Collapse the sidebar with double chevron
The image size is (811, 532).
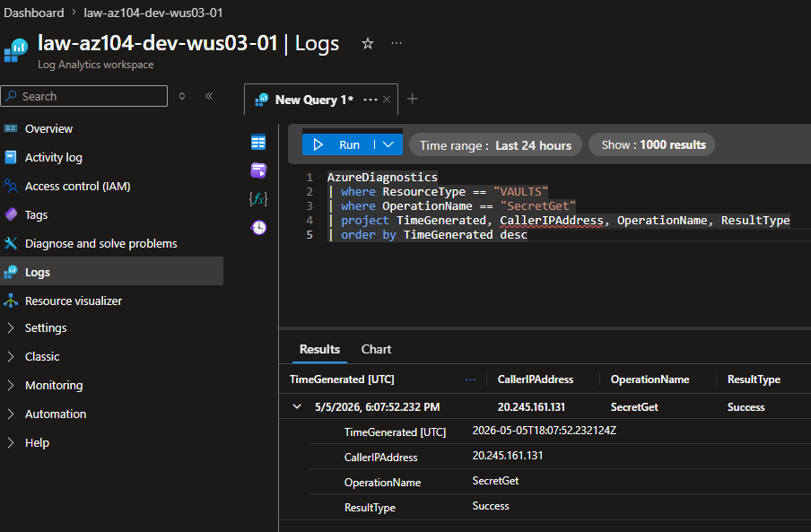click(209, 96)
